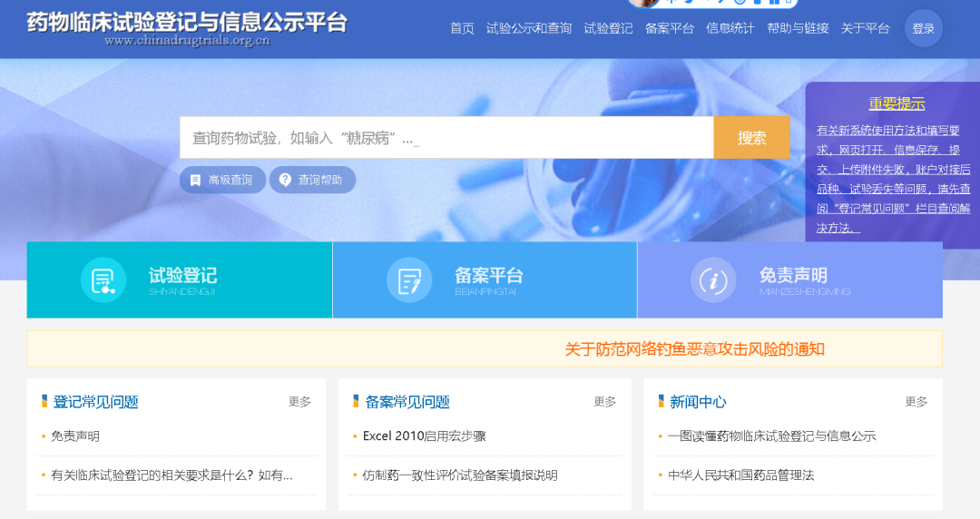
Task: Click the 查询帮助 question mark icon
Action: [285, 180]
